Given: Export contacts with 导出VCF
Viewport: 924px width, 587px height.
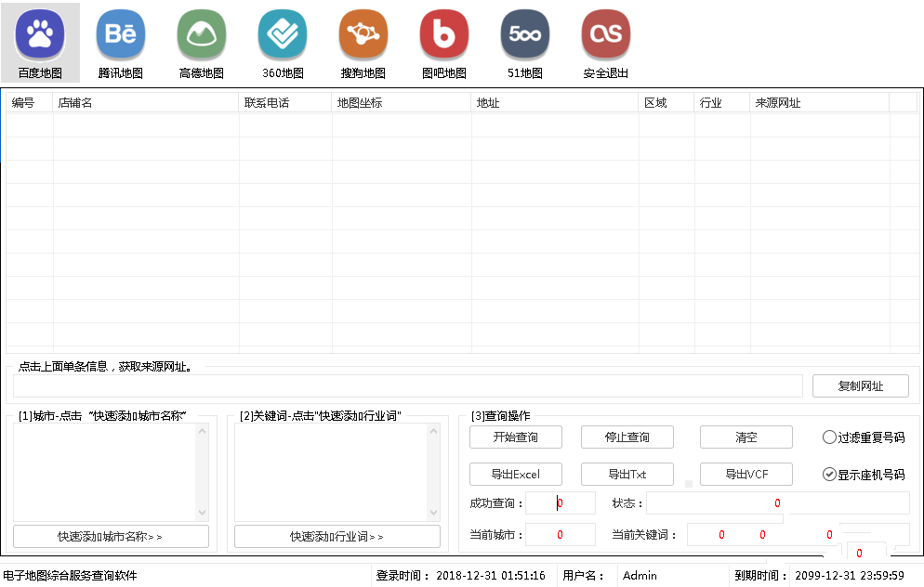Looking at the screenshot, I should click(x=746, y=475).
